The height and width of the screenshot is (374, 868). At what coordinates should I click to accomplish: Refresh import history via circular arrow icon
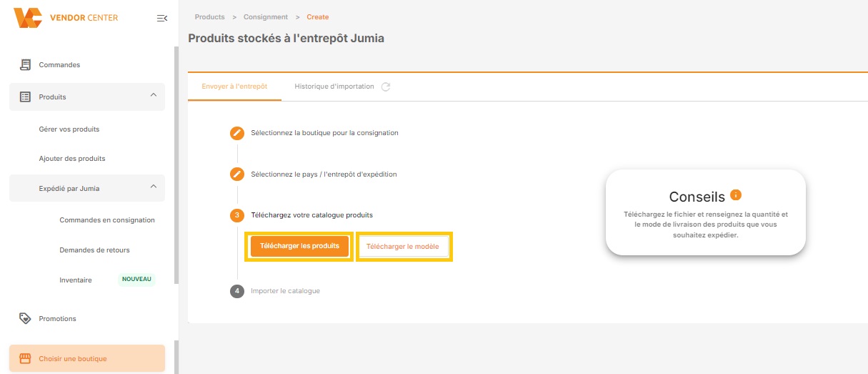tap(386, 87)
